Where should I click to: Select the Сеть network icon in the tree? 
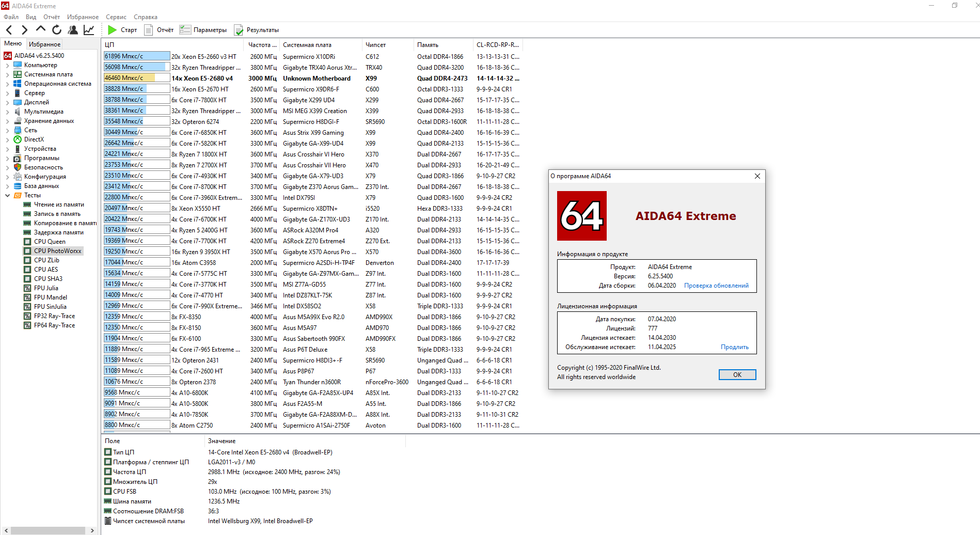[x=18, y=130]
